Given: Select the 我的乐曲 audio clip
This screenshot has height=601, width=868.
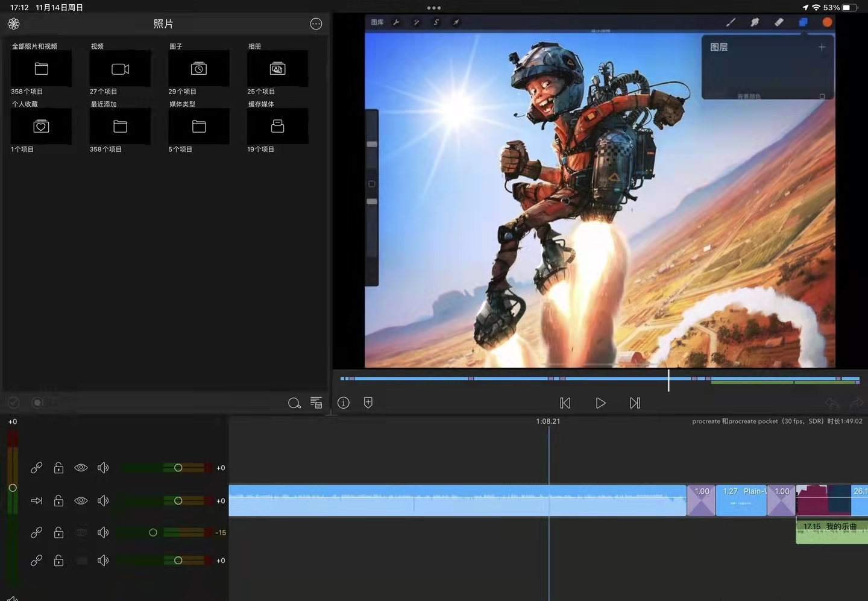Looking at the screenshot, I should (x=832, y=532).
